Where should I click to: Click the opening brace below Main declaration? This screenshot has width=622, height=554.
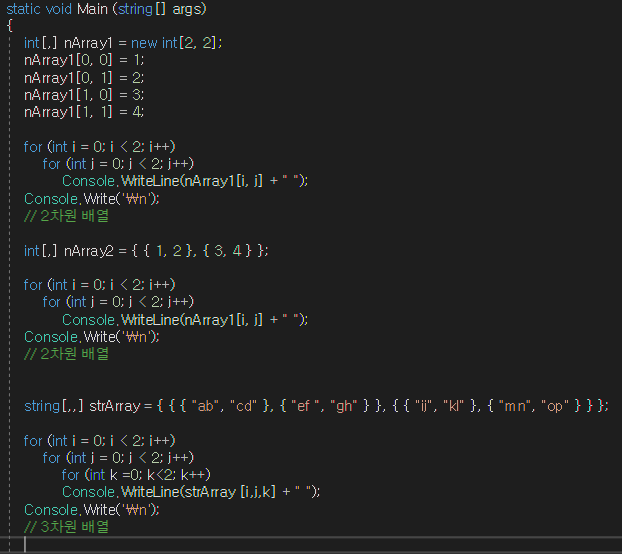click(x=10, y=26)
